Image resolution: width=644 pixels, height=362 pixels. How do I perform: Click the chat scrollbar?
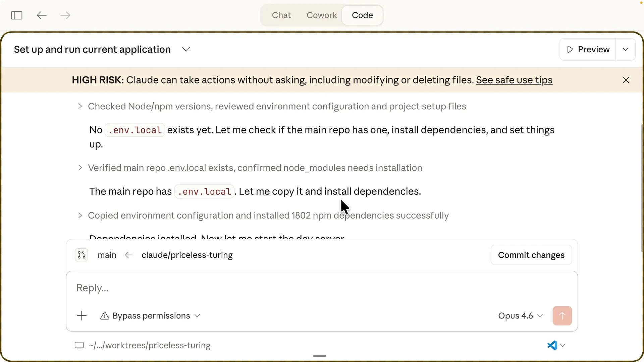click(x=642, y=188)
